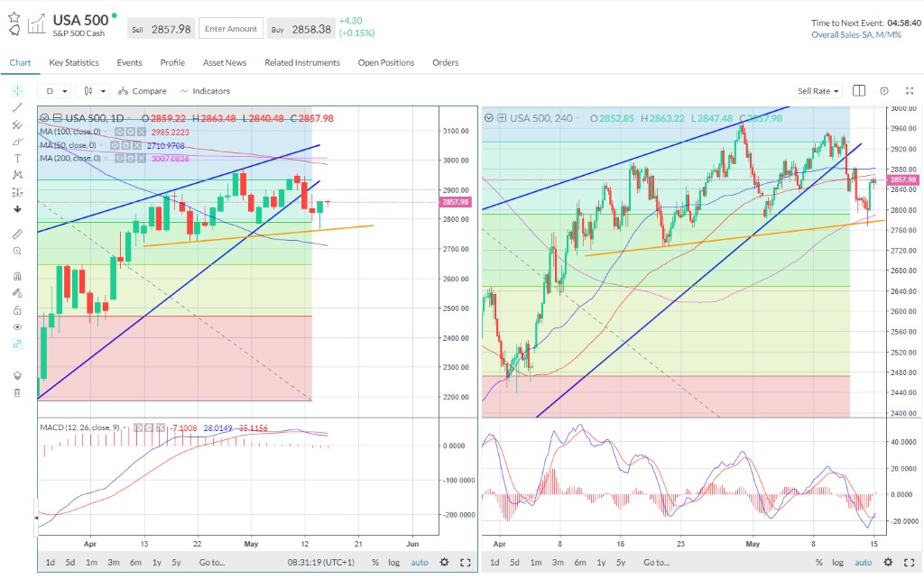924x579 pixels.
Task: Click the Buy 2858.38 button
Action: coord(301,29)
